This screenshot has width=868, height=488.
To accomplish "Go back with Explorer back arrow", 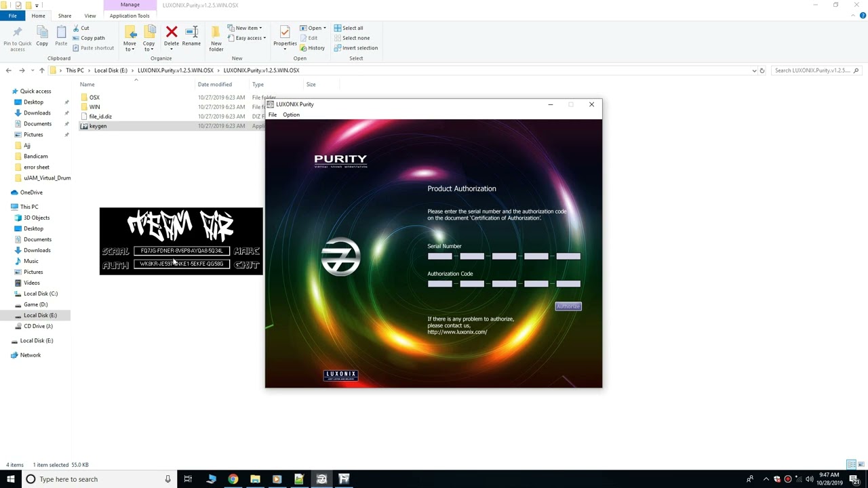I will [8, 70].
